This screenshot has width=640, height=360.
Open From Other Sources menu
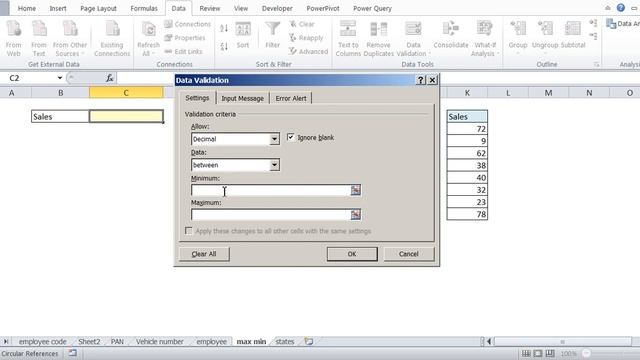pyautogui.click(x=70, y=38)
